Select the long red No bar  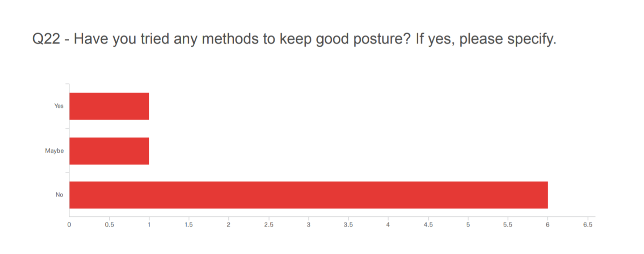coord(308,195)
